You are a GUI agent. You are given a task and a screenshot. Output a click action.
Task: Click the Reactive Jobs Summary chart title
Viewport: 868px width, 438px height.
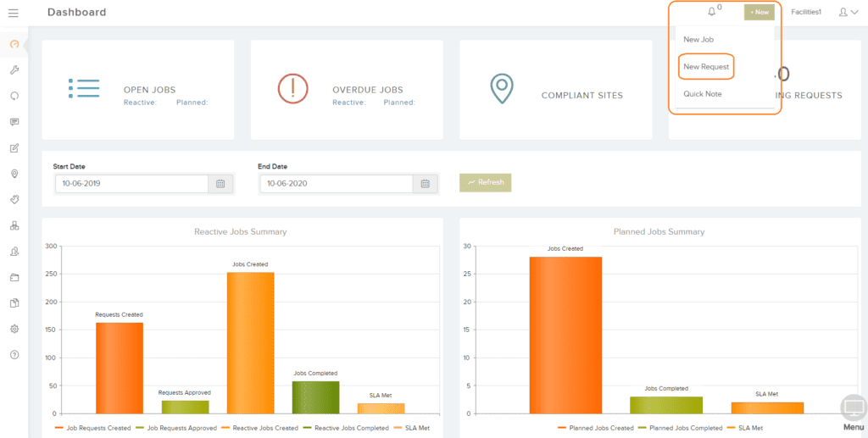[x=240, y=232]
